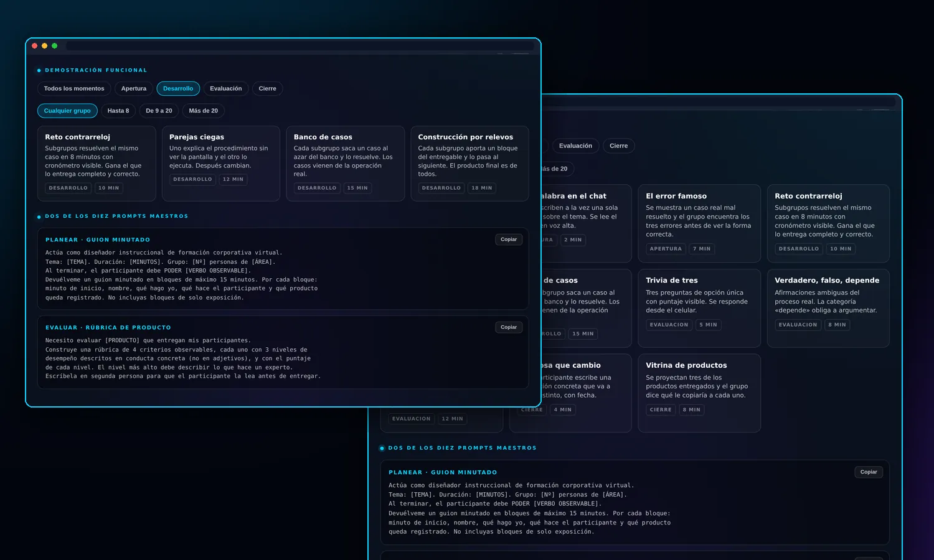934x560 pixels.
Task: Open the "Banco de casos" card in front window
Action: pyautogui.click(x=346, y=164)
